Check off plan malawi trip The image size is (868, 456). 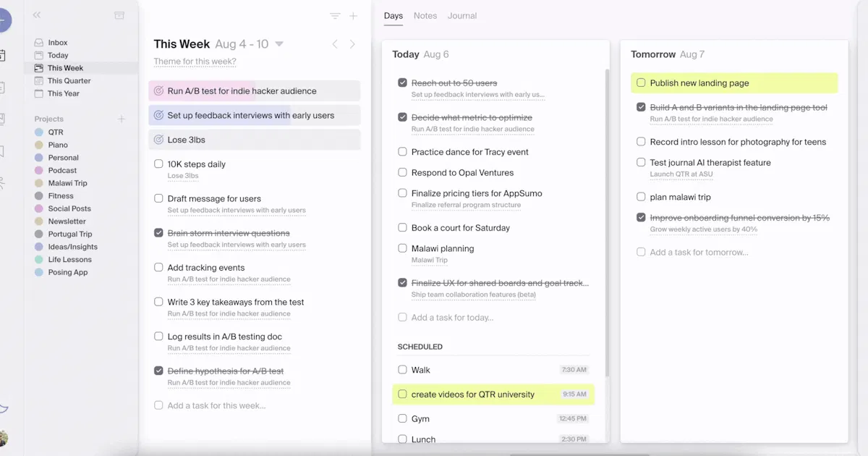click(641, 197)
